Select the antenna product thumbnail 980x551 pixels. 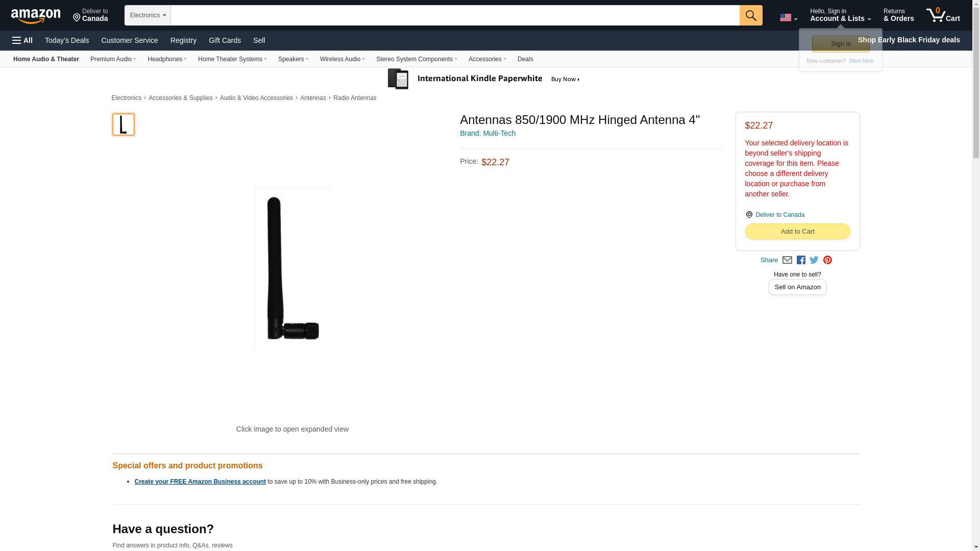(124, 124)
